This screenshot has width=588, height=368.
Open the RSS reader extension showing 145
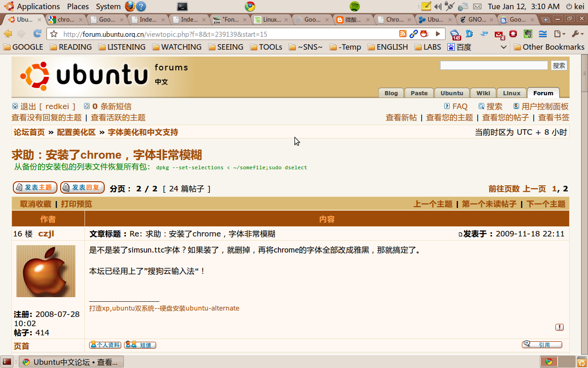(455, 34)
